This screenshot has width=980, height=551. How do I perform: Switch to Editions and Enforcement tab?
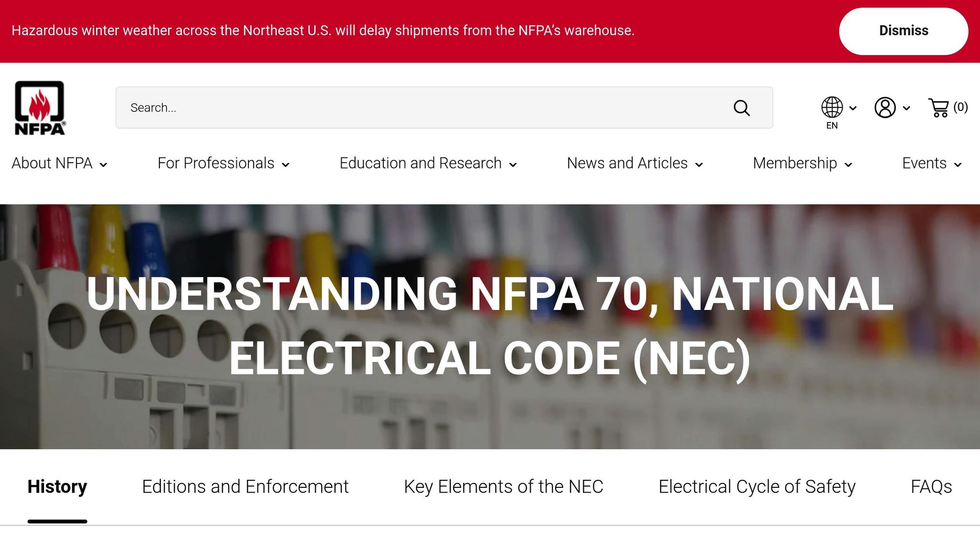tap(245, 486)
